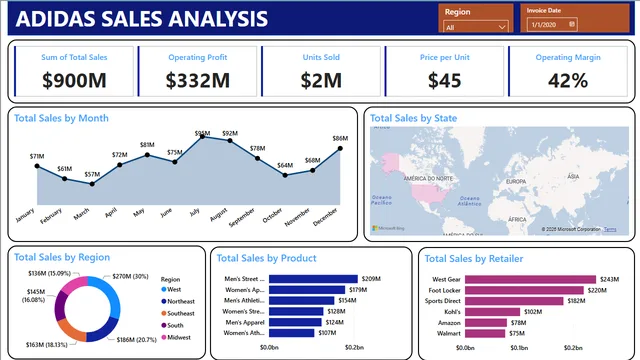640x360 pixels.
Task: Click the Total Sales by Month title
Action: pos(61,118)
